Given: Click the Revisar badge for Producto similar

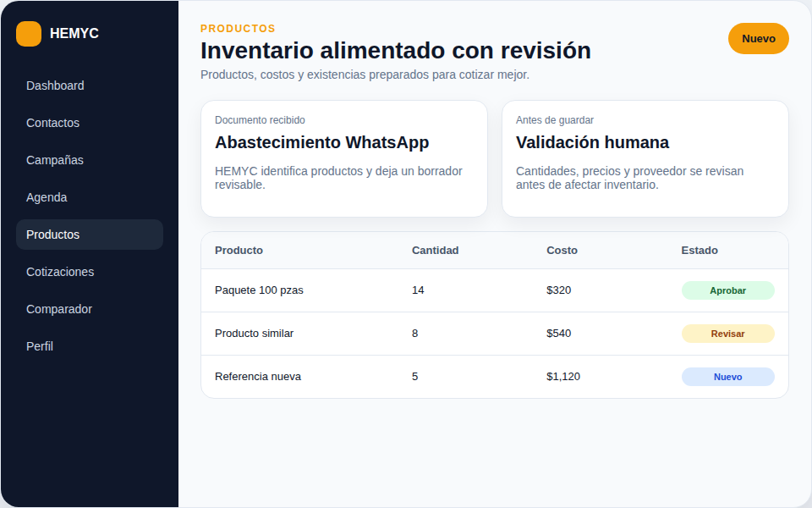Looking at the screenshot, I should (727, 334).
